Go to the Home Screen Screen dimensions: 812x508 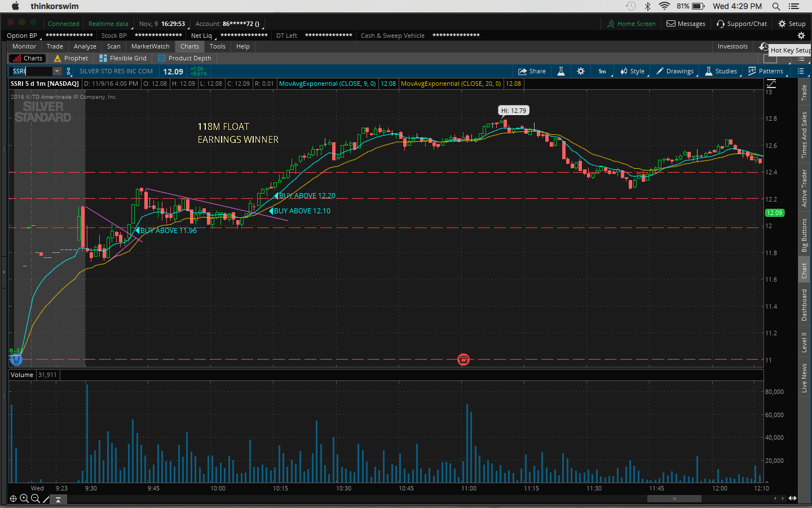632,24
